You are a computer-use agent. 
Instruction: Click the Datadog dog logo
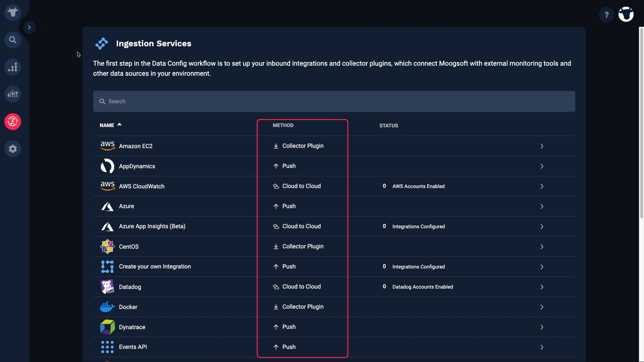click(x=107, y=287)
